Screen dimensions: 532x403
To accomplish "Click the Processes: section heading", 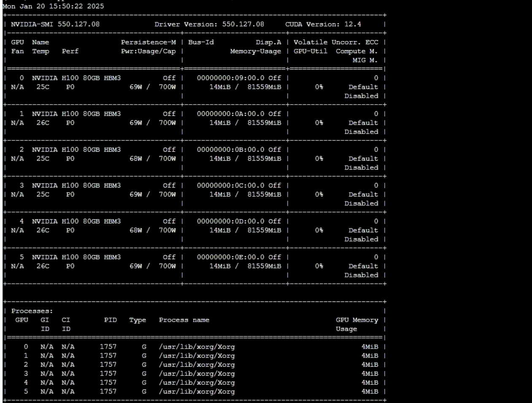I will [32, 311].
